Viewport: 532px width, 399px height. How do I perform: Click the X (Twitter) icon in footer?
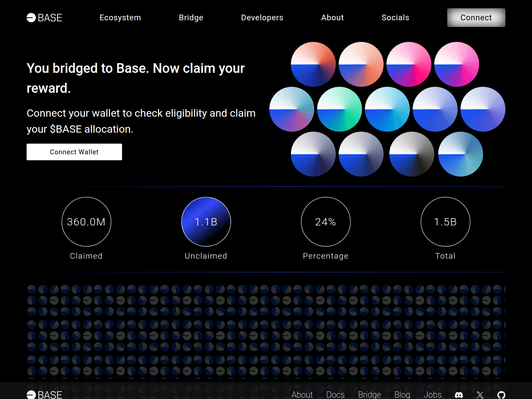point(480,395)
